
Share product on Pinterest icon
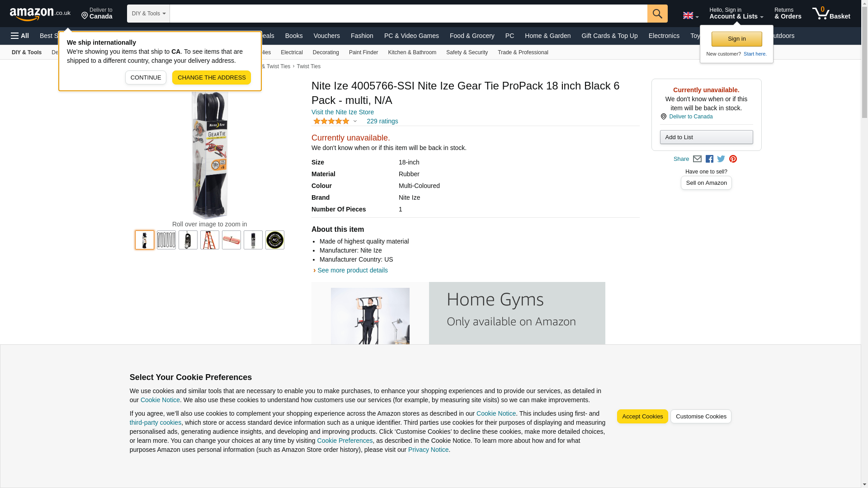[733, 159]
